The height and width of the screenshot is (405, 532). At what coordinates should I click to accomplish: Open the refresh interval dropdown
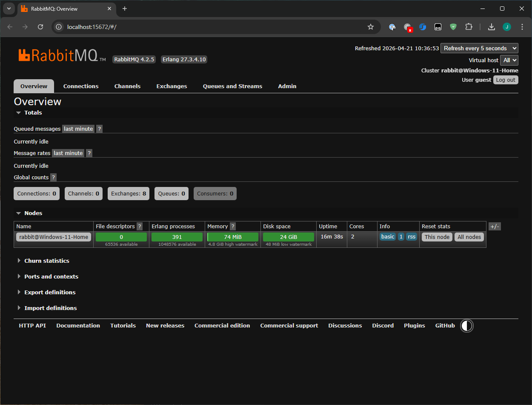pyautogui.click(x=479, y=48)
